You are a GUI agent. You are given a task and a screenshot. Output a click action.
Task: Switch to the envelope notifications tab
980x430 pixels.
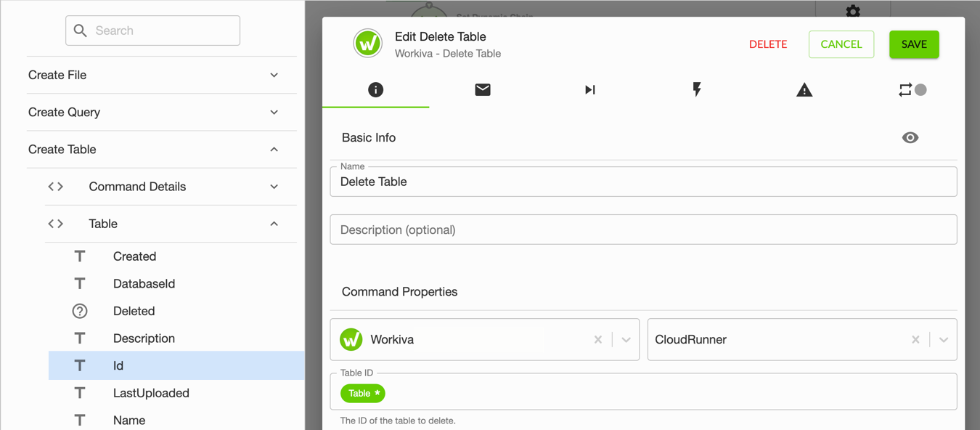click(483, 89)
